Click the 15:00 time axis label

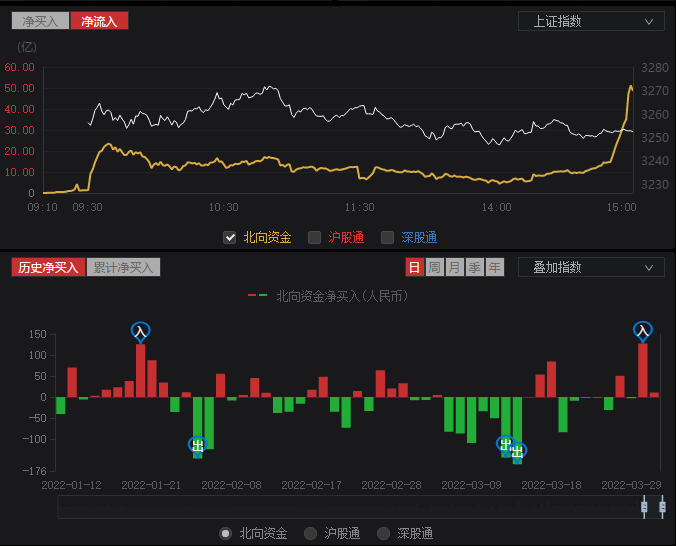(x=621, y=207)
